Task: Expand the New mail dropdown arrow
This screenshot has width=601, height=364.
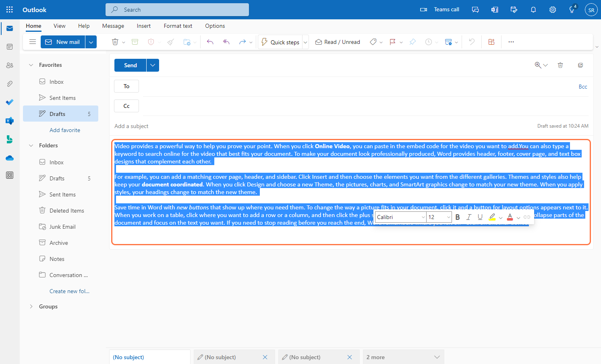Action: click(x=91, y=42)
